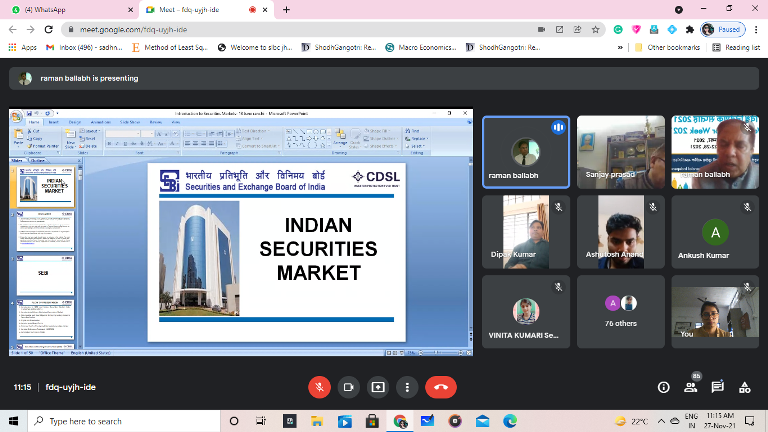Go forward in the browser
The image size is (768, 432).
[30, 29]
